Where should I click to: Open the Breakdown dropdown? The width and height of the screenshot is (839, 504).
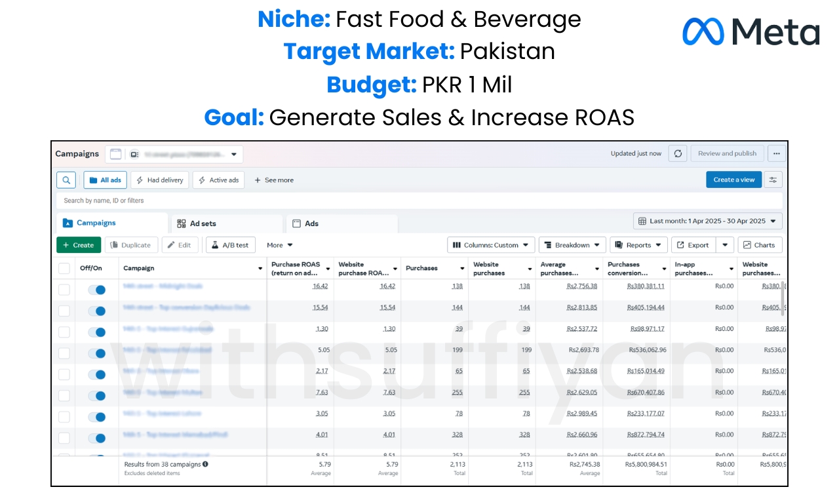[572, 245]
